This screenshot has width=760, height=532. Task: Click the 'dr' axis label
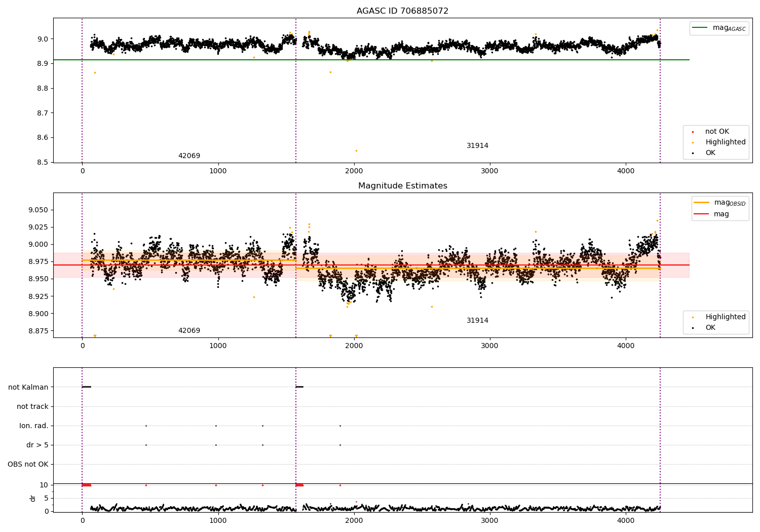(33, 498)
